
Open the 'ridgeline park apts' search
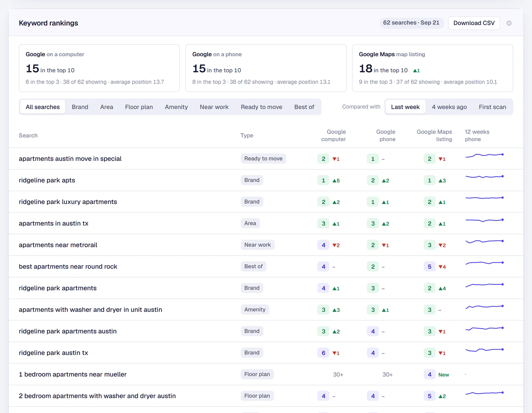[266, 180]
